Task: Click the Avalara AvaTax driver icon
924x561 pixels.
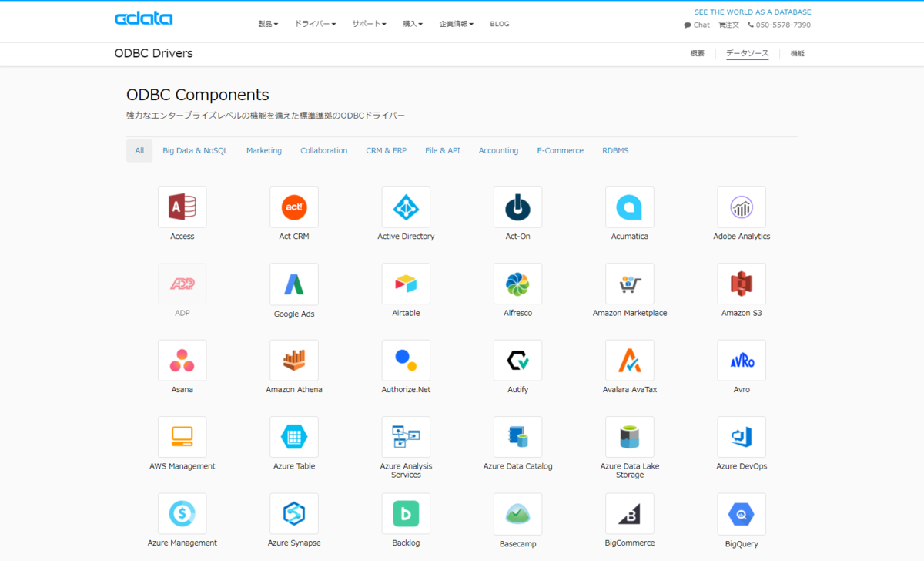Action: pyautogui.click(x=630, y=361)
